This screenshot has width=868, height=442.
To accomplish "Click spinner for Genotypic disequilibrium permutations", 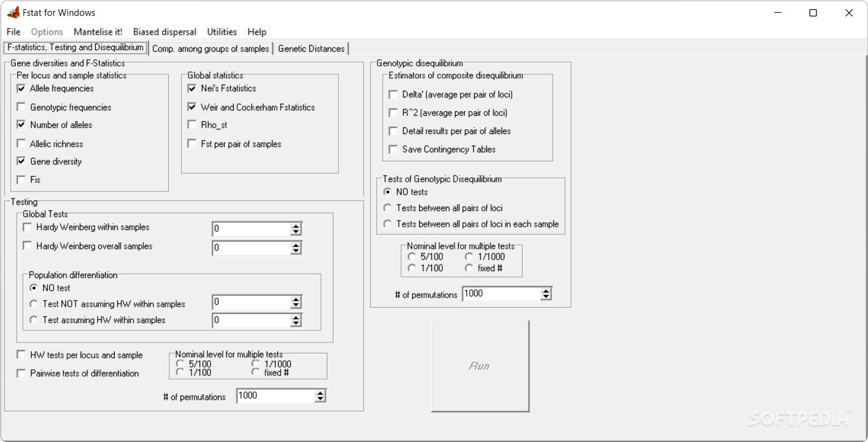I will click(546, 294).
